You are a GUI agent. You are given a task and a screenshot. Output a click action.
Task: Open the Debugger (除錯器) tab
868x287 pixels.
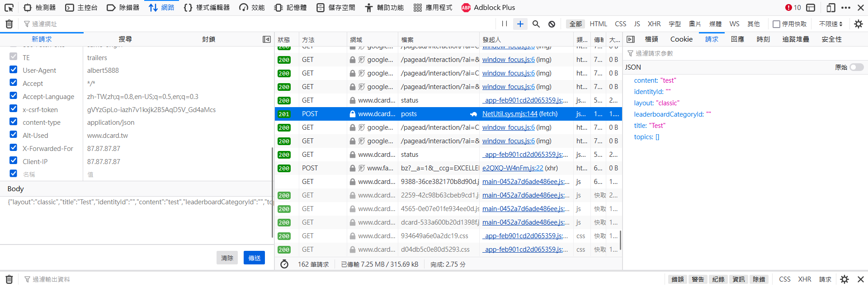(123, 8)
